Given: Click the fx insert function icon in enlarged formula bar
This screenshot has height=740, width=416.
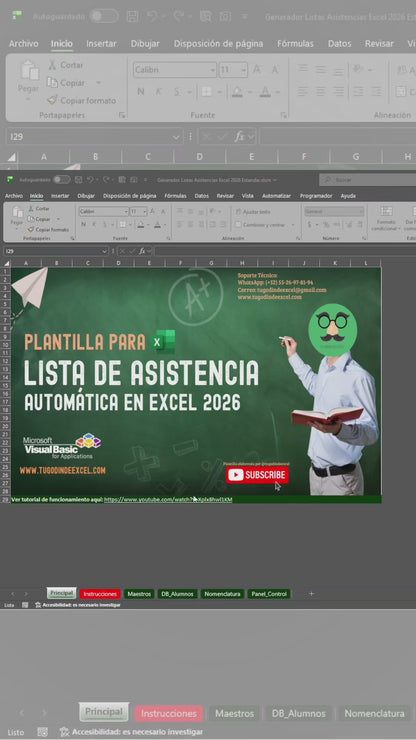Looking at the screenshot, I should point(239,137).
